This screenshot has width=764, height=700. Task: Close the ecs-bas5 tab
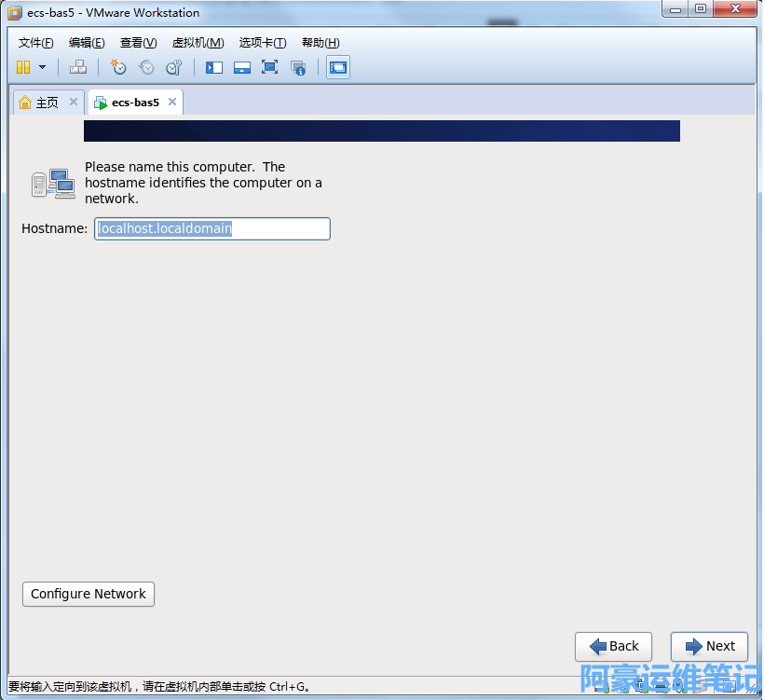coord(171,103)
